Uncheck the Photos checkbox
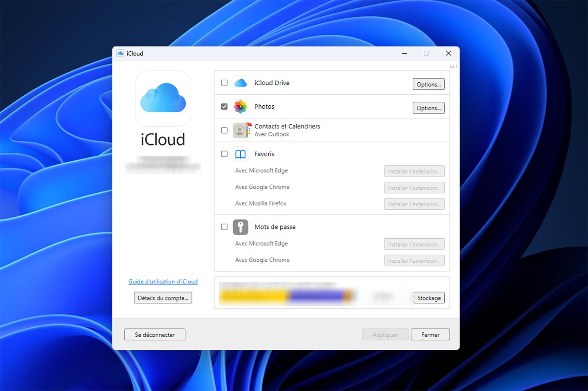The width and height of the screenshot is (588, 391). point(224,107)
